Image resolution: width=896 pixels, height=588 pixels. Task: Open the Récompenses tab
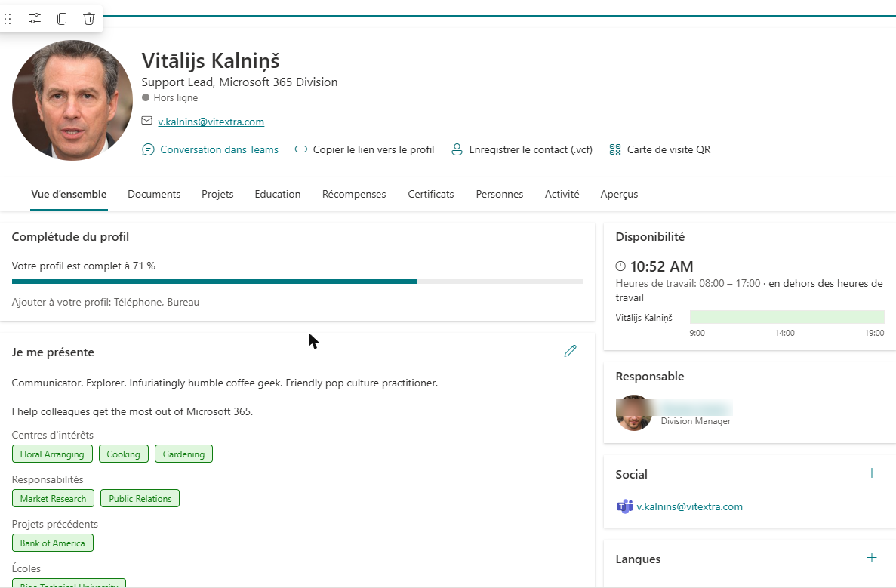[x=354, y=194]
